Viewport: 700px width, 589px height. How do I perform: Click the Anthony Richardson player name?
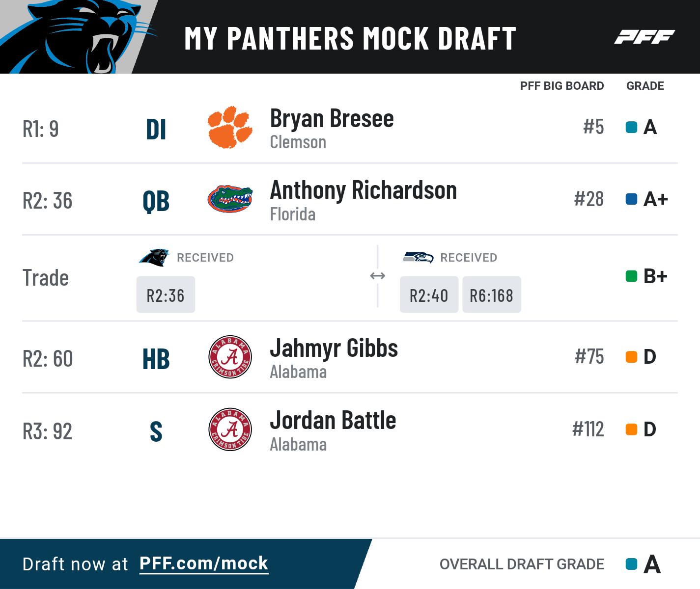pos(364,190)
